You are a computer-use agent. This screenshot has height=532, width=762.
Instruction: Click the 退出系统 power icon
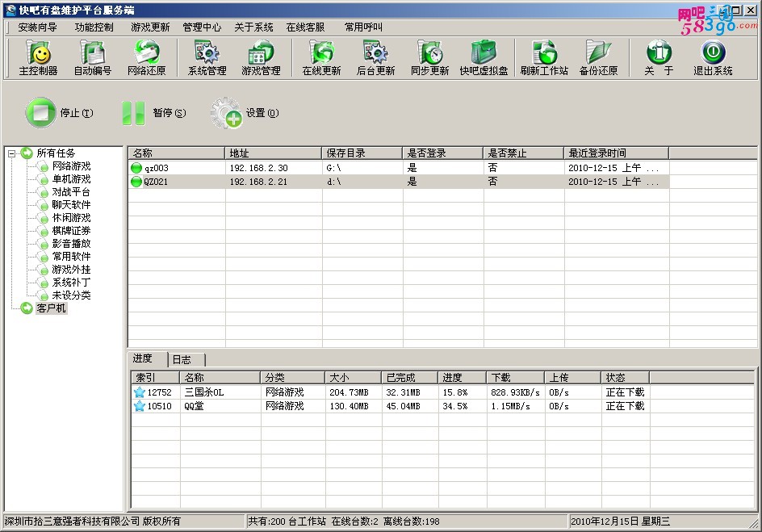pyautogui.click(x=713, y=58)
